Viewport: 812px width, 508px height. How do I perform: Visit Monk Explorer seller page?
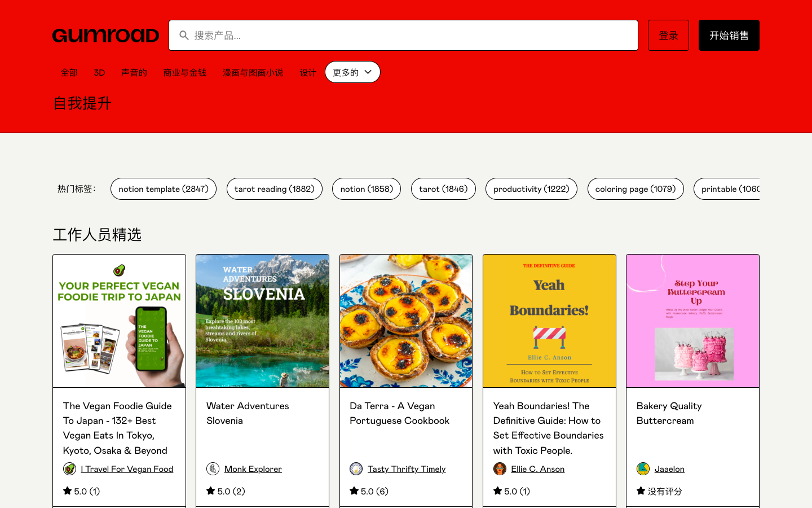tap(253, 468)
